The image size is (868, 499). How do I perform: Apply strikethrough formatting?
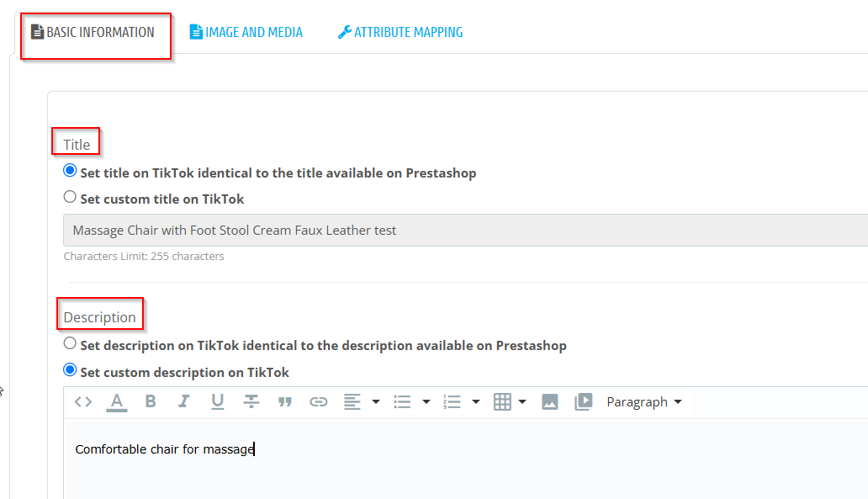click(251, 401)
